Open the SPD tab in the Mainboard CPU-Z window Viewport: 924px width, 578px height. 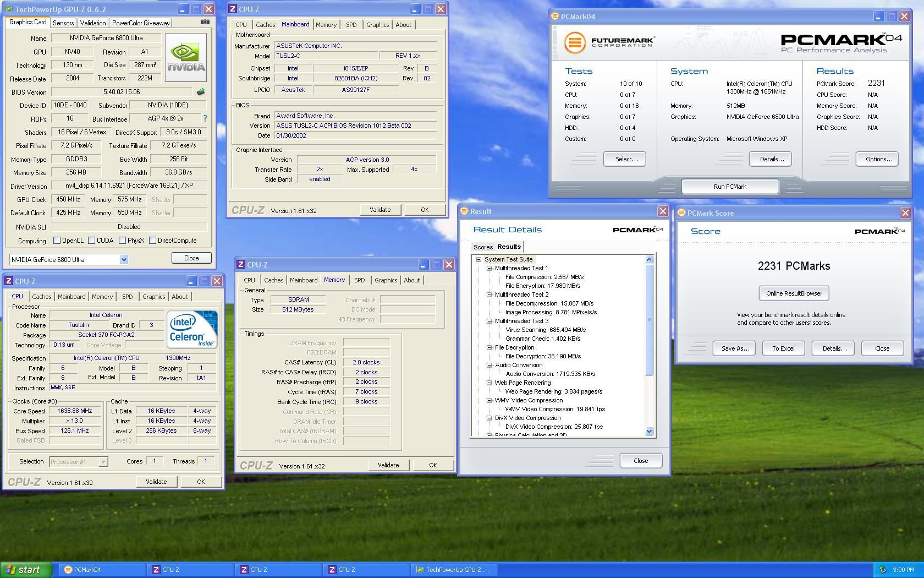pos(351,25)
